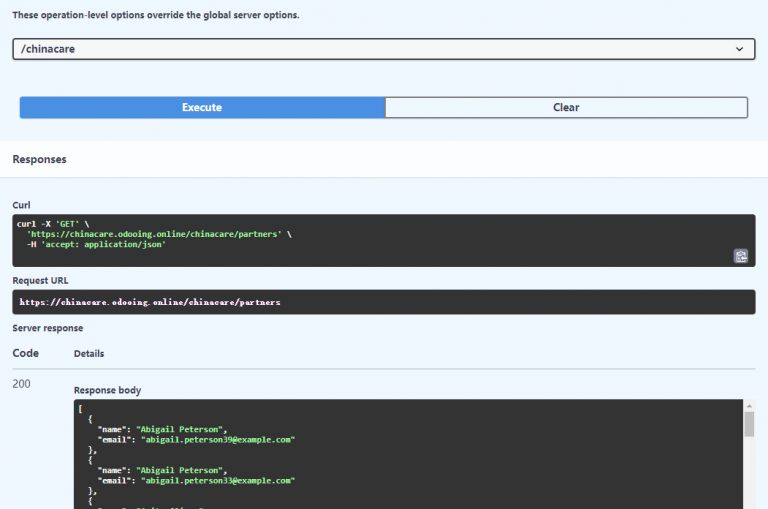This screenshot has height=509, width=768.
Task: Click the Request URL text box
Action: click(383, 302)
